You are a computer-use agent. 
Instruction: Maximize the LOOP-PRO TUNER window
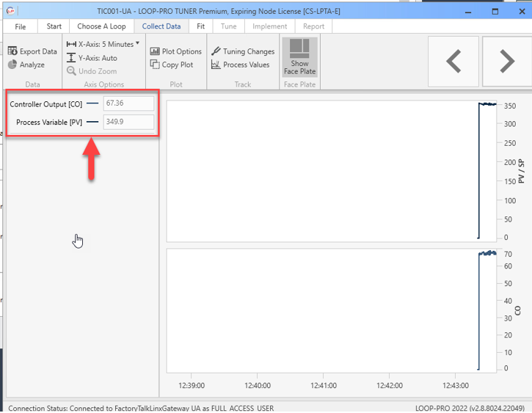tap(495, 12)
